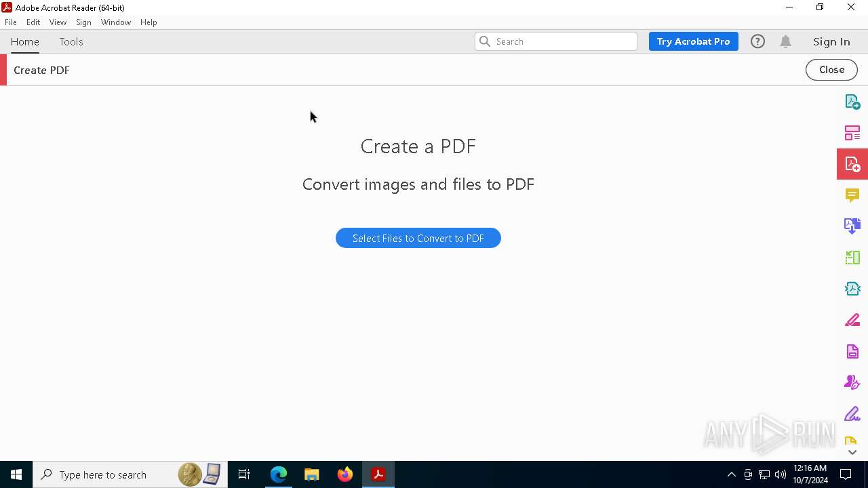The height and width of the screenshot is (488, 868).
Task: Open the Edit menu
Action: click(x=33, y=22)
